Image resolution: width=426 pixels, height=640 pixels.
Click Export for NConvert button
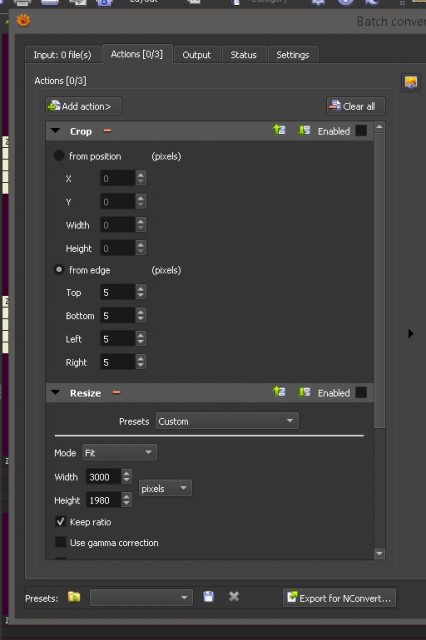pos(339,598)
